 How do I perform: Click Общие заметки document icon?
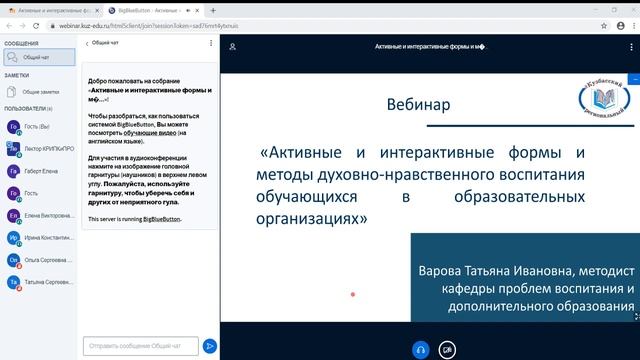(x=11, y=92)
